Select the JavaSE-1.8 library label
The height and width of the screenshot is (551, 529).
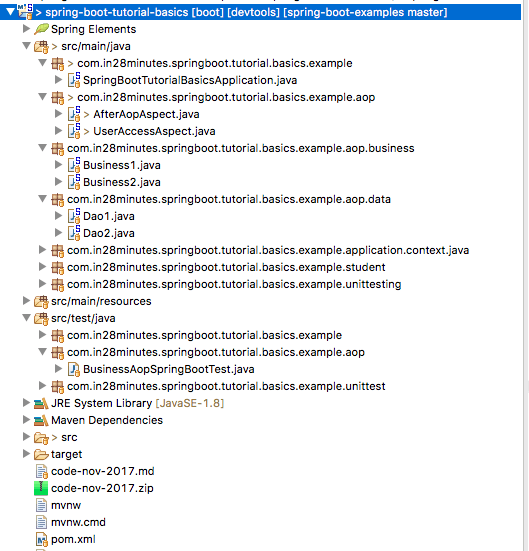point(190,403)
